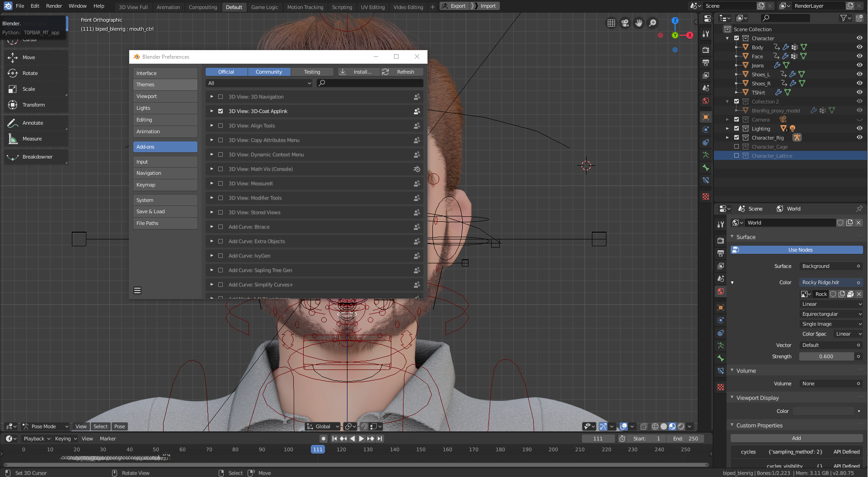Hide the Body object in outliner
Screen dimensions: 868x477
[x=859, y=47]
